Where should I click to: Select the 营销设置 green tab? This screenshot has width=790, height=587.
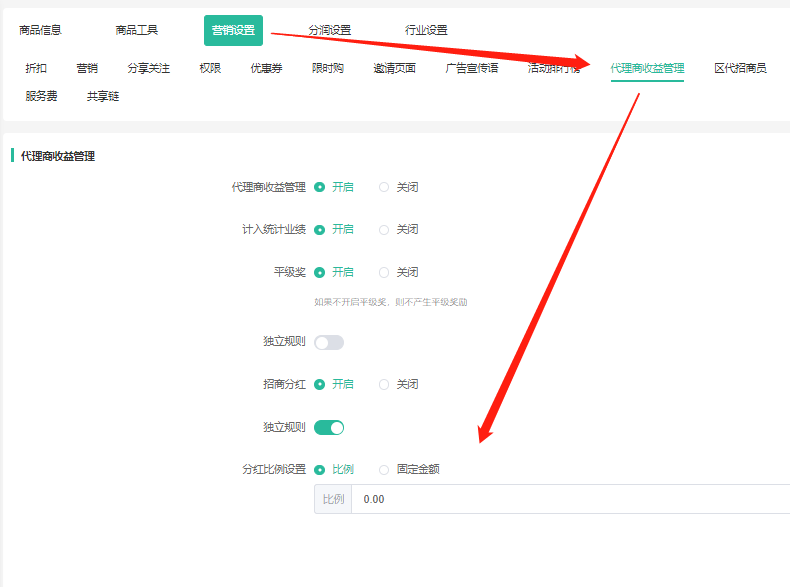click(233, 30)
